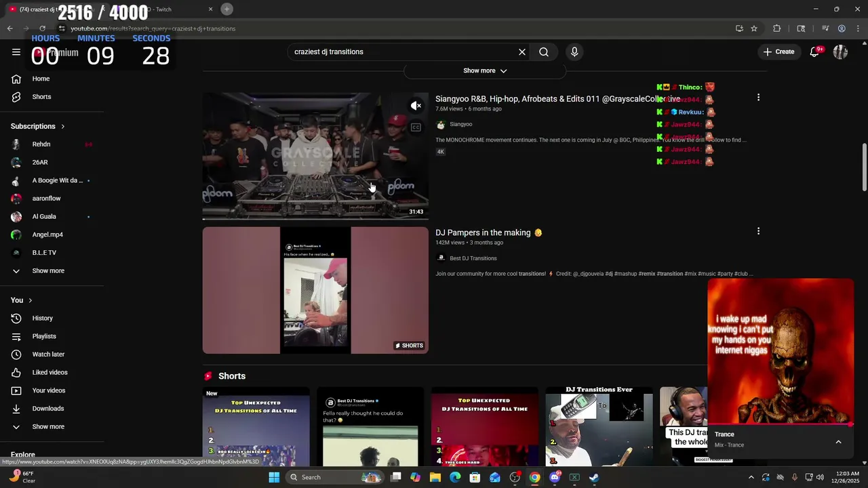The image size is (868, 488).
Task: Open the DJ Pampers Shorts thumbnail
Action: pos(315,290)
